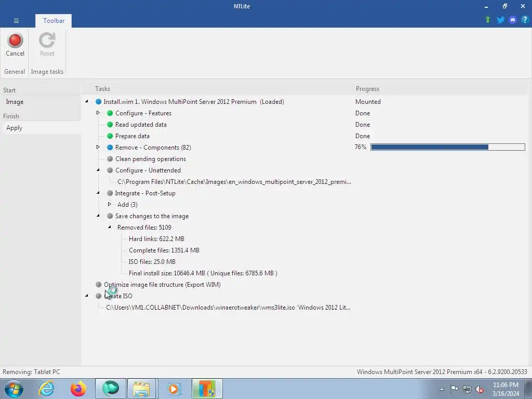This screenshot has width=532, height=399.
Task: Select the Read updated data row
Action: [x=141, y=125]
